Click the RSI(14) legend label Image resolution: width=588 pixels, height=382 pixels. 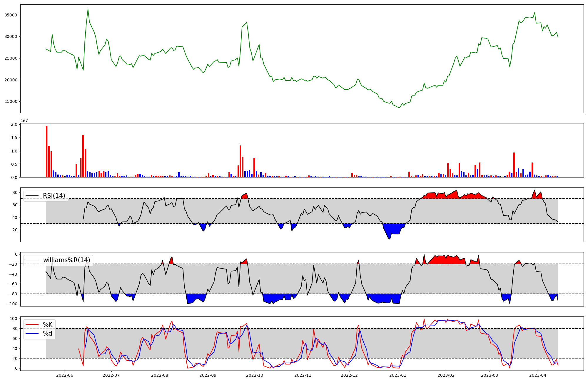point(54,196)
